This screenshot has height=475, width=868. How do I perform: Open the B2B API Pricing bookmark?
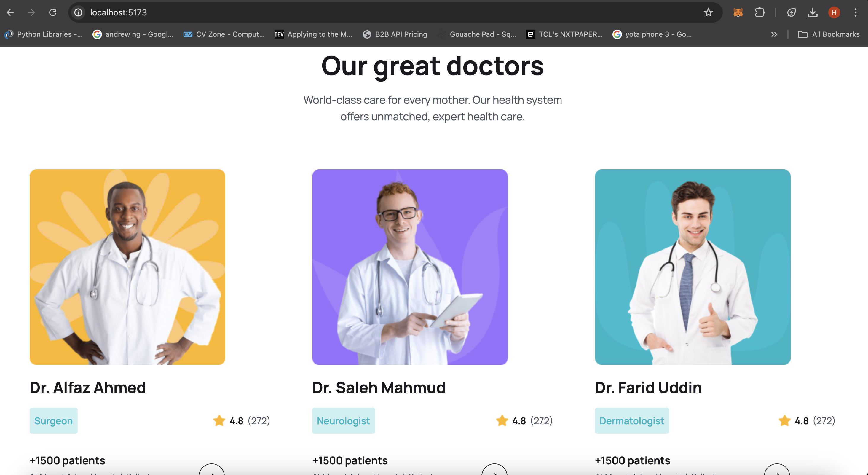click(395, 34)
